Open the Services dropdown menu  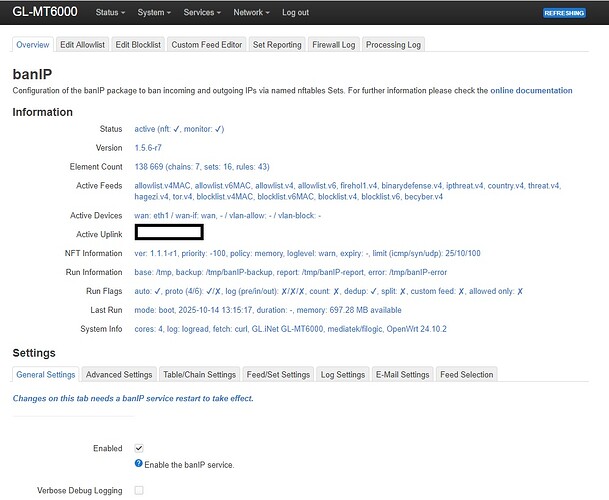[x=203, y=13]
